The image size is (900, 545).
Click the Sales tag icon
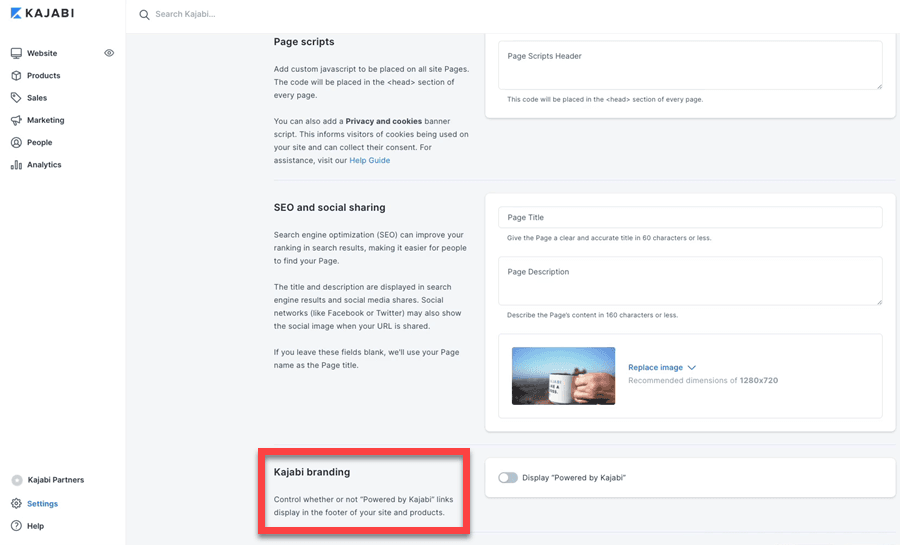[16, 98]
